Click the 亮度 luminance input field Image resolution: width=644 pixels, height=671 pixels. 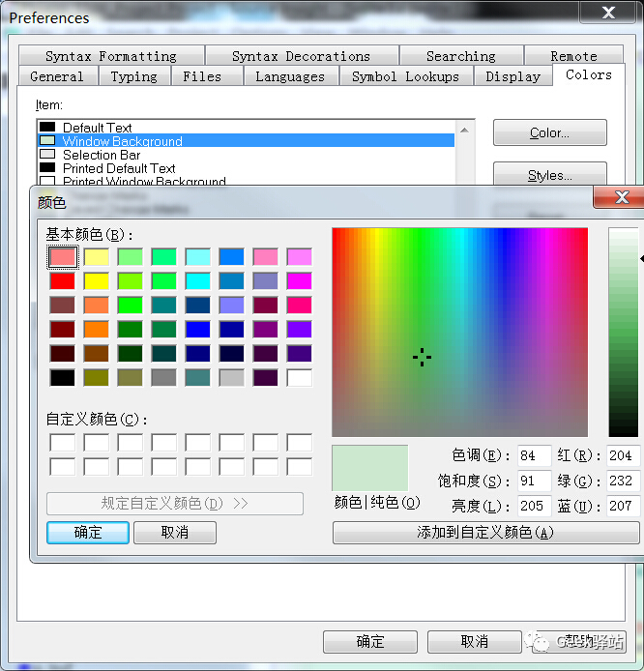point(534,506)
